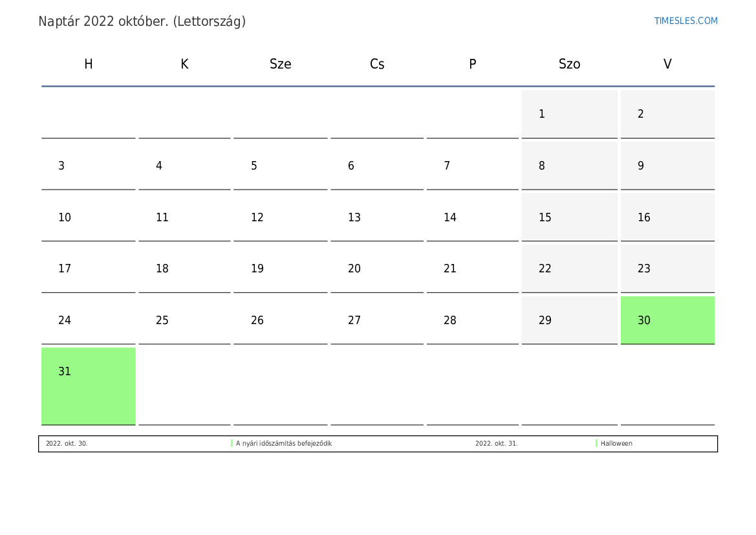
Task: Select October 26 on the calendar
Action: click(280, 320)
